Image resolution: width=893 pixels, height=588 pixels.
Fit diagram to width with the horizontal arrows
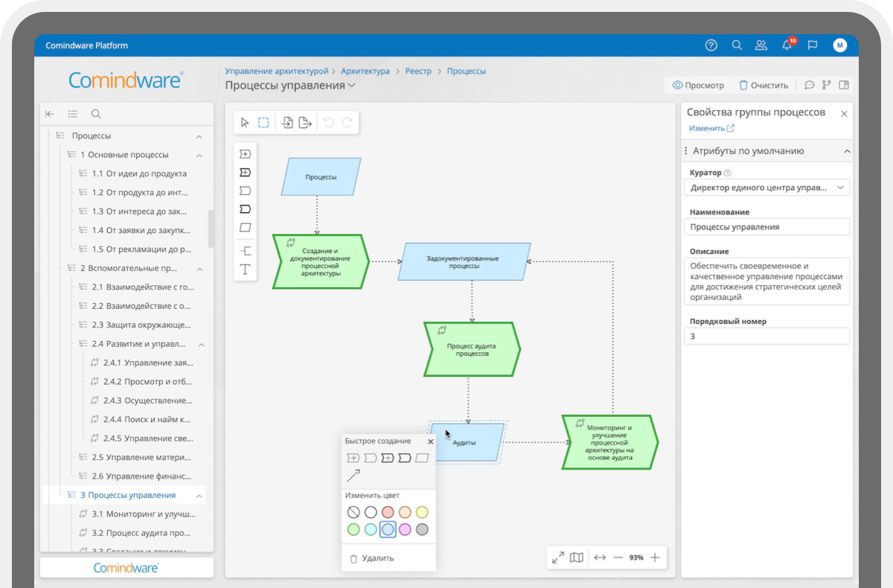pyautogui.click(x=600, y=557)
